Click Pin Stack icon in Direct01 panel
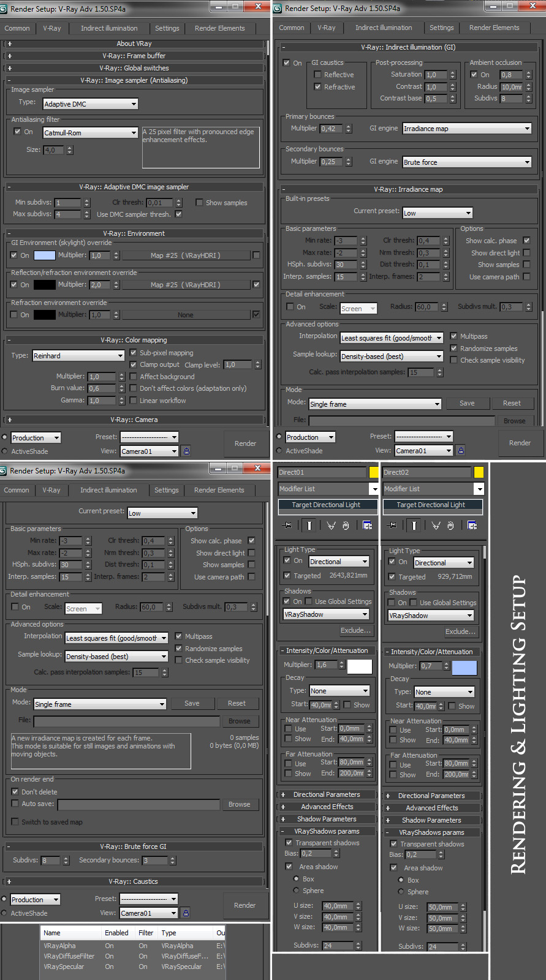Viewport: 546px width, 980px height. coord(287,525)
